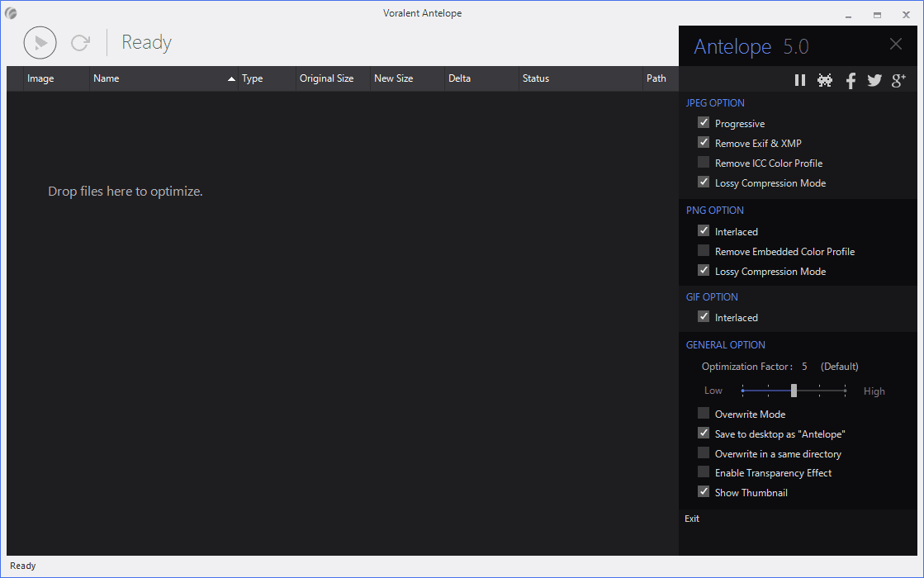Open the Facebook icon link
Image resolution: width=924 pixels, height=578 pixels.
(851, 80)
